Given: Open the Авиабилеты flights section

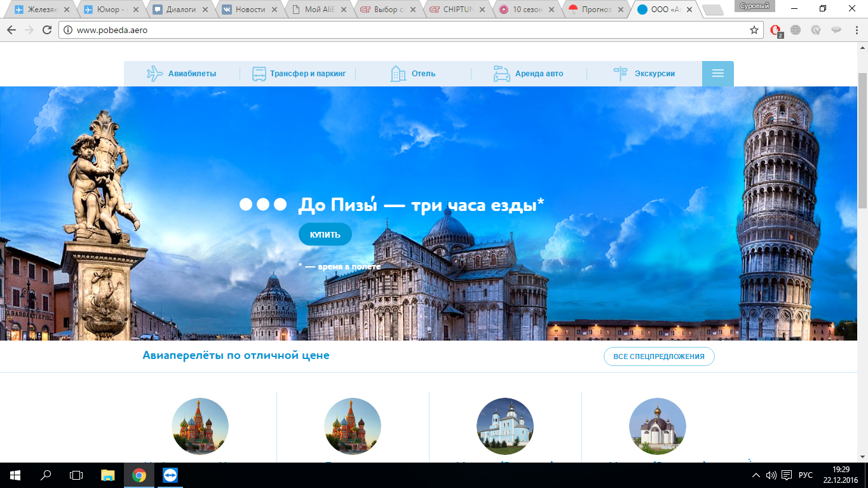Looking at the screenshot, I should pyautogui.click(x=182, y=74).
